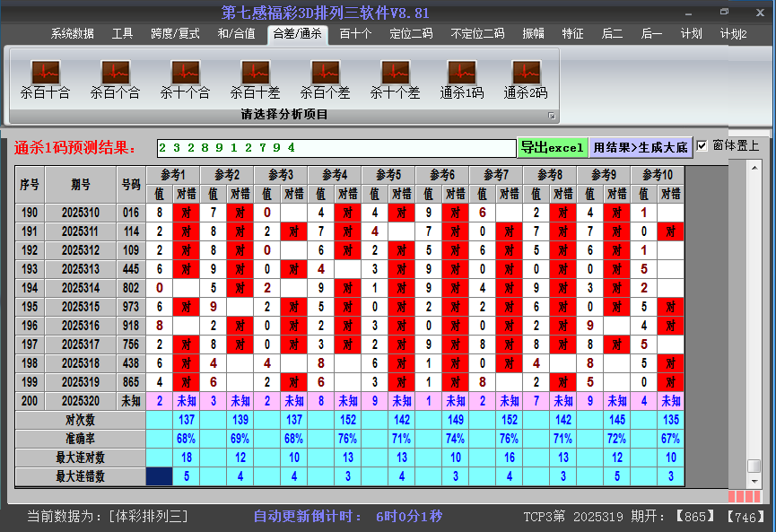Open the 工具 menu
This screenshot has width=776, height=532.
coord(122,34)
